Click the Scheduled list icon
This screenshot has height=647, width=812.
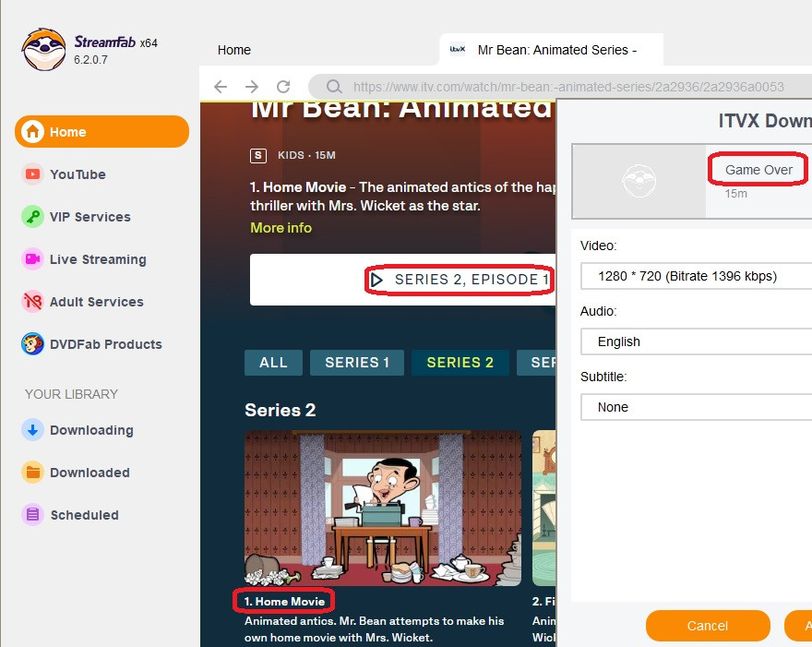coord(32,515)
